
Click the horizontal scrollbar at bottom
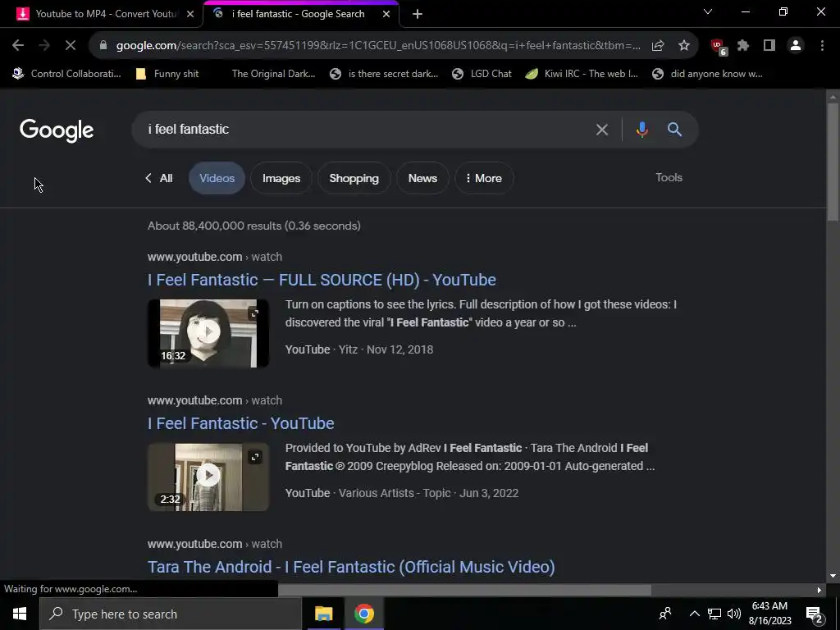(x=464, y=590)
